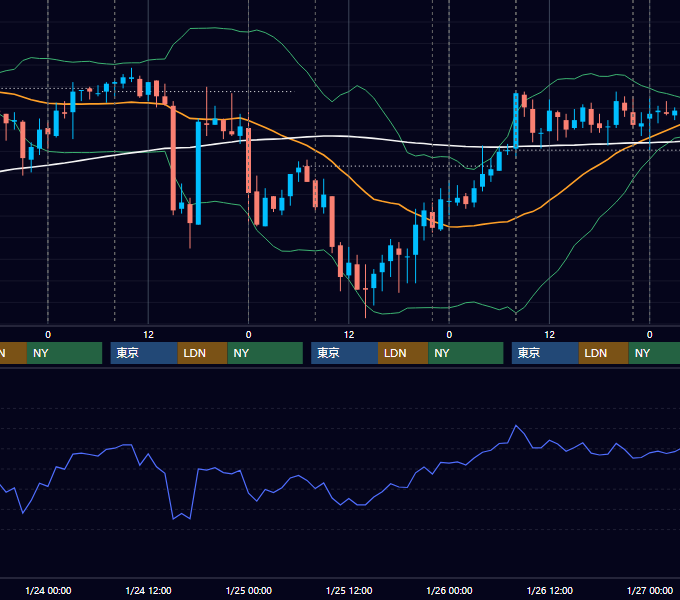This screenshot has width=680, height=600.
Task: Select the 東京 session block on 1/25
Action: click(x=345, y=353)
